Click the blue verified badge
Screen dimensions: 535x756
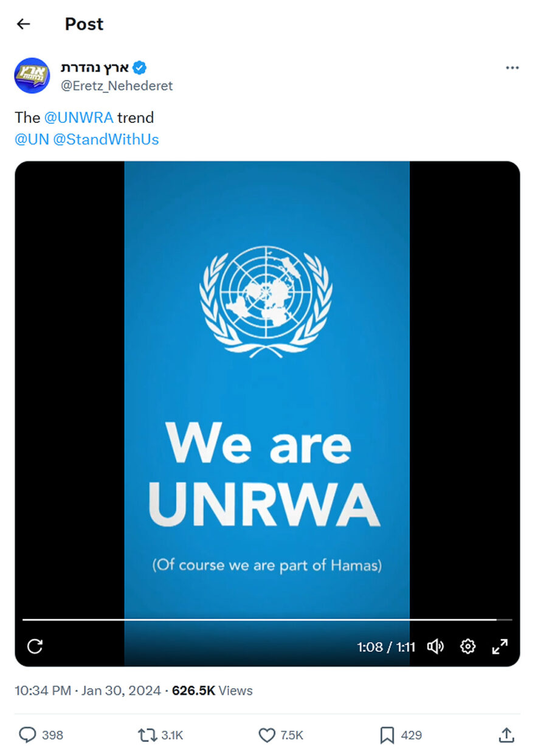[x=140, y=68]
